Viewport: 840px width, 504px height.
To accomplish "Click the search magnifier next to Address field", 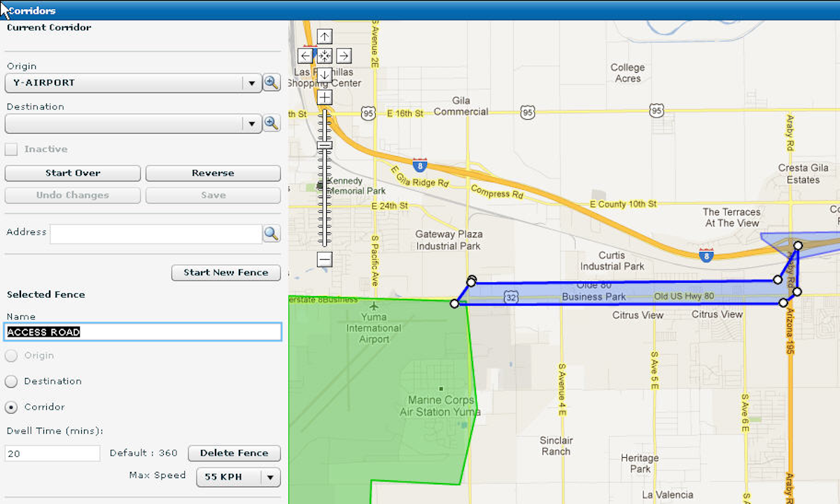I will pos(271,233).
